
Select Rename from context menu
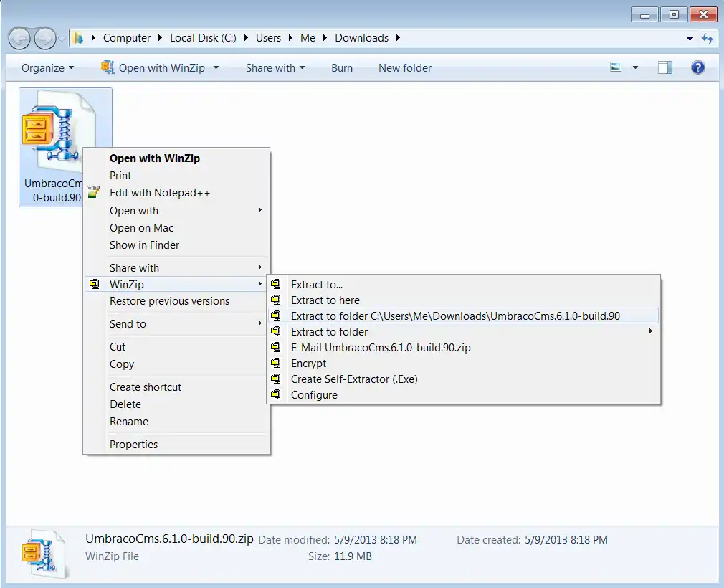176,421
